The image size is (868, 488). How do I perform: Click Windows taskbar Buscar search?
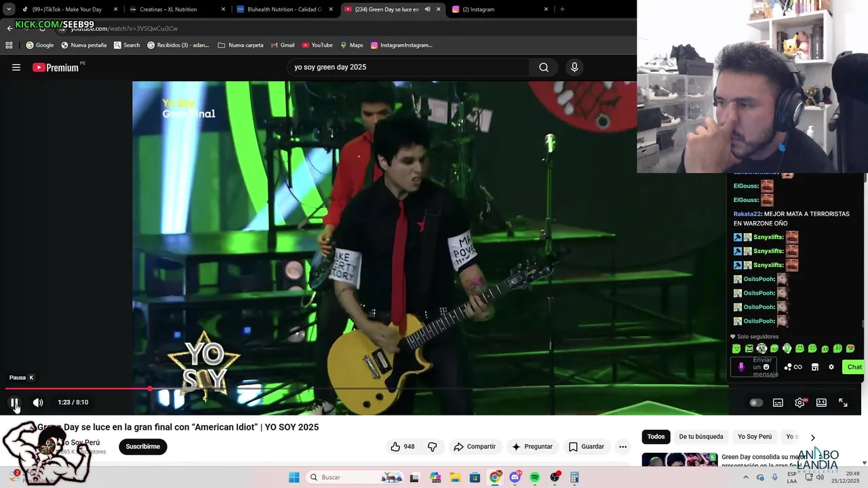355,477
